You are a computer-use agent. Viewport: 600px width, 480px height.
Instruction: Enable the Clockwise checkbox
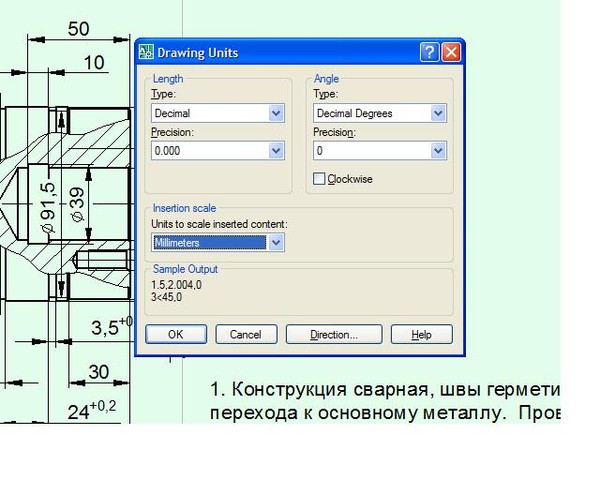[319, 179]
